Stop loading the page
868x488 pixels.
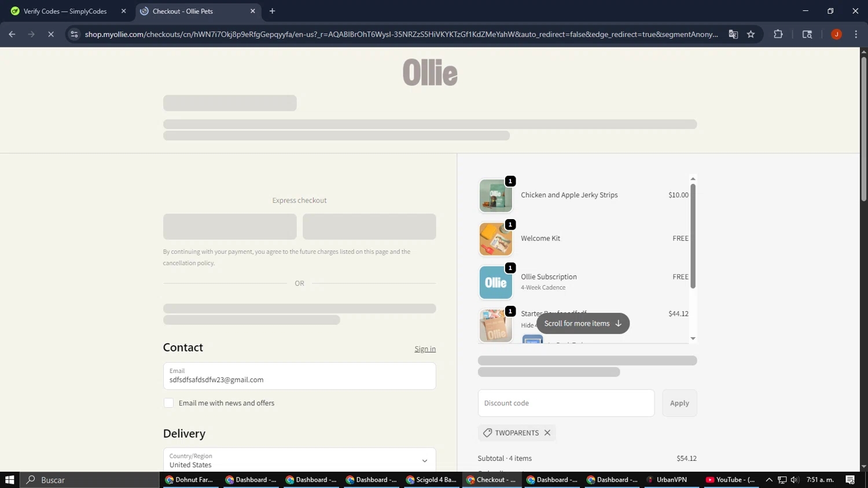pyautogui.click(x=50, y=34)
